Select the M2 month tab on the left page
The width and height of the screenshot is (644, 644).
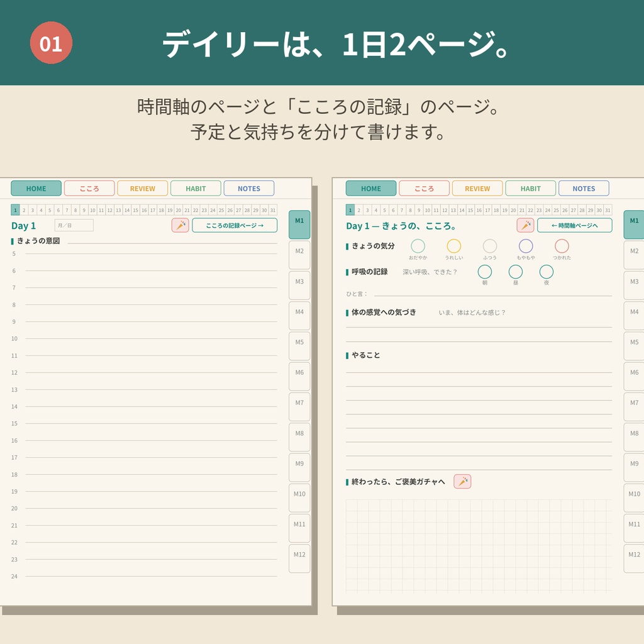tap(299, 255)
